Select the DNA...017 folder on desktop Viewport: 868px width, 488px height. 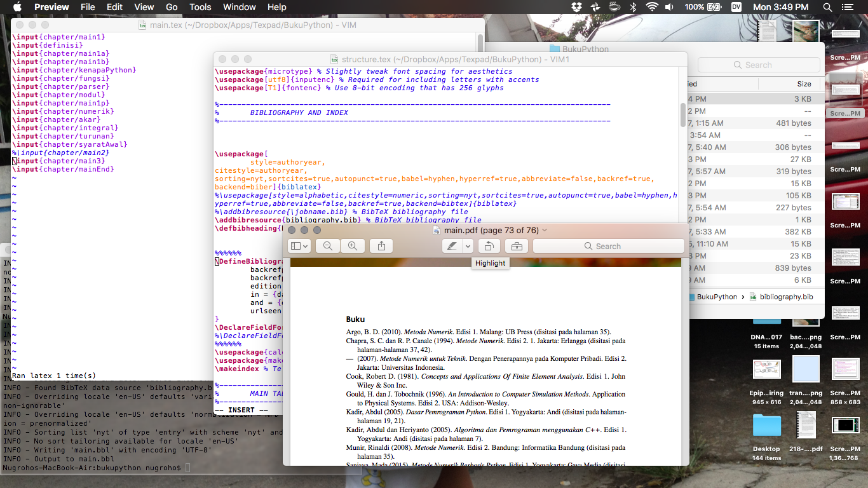pos(766,337)
